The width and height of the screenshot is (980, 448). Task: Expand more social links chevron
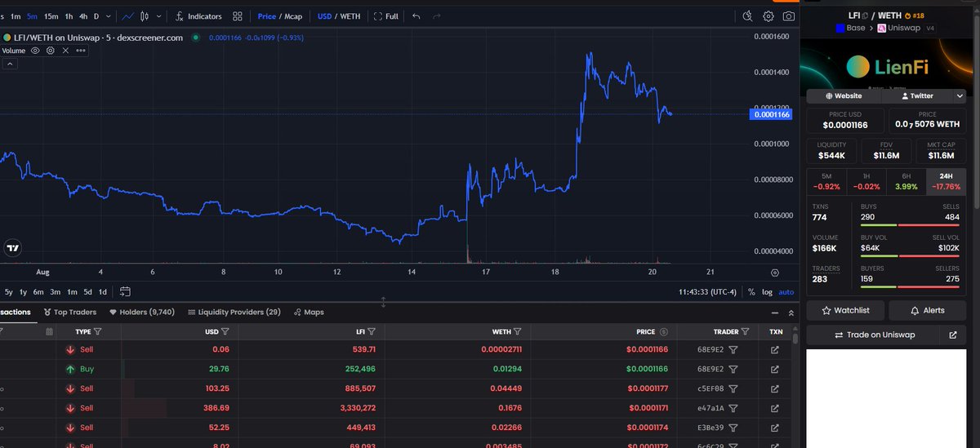959,95
